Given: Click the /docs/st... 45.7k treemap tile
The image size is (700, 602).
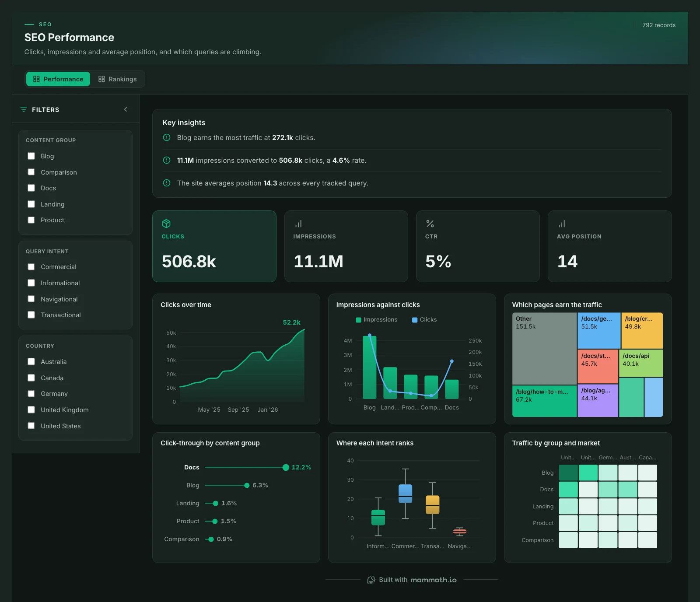Looking at the screenshot, I should 598,366.
